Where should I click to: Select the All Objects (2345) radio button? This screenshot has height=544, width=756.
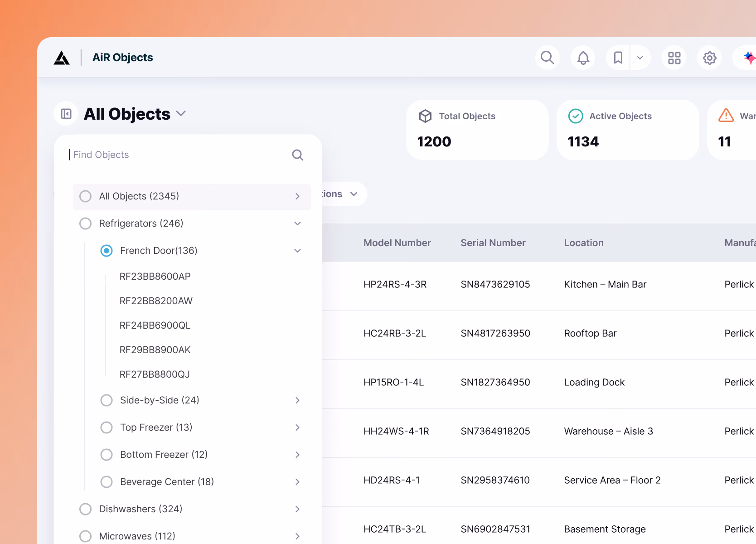85,196
